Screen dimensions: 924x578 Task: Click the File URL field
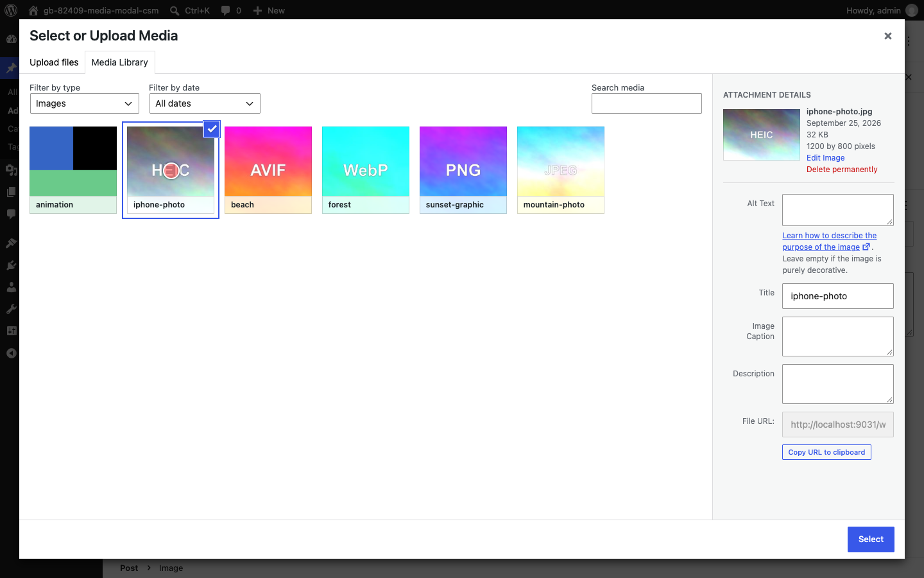coord(838,425)
